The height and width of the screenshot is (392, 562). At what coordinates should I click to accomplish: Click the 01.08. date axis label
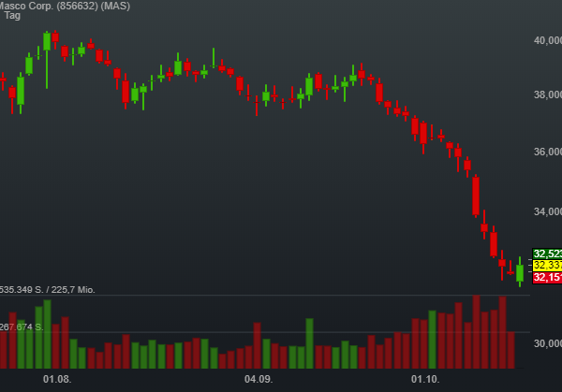tap(57, 379)
